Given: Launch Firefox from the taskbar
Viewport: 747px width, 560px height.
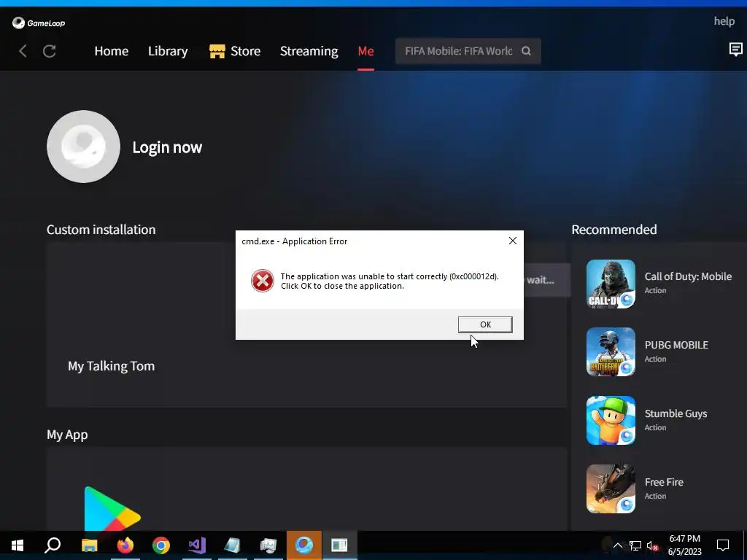Looking at the screenshot, I should click(x=125, y=545).
